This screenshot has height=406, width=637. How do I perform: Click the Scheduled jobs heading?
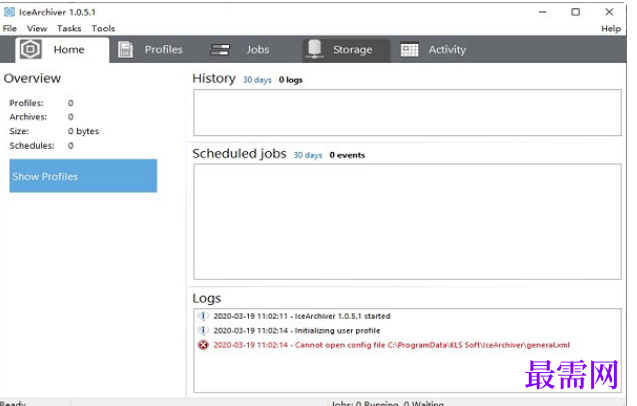[239, 154]
